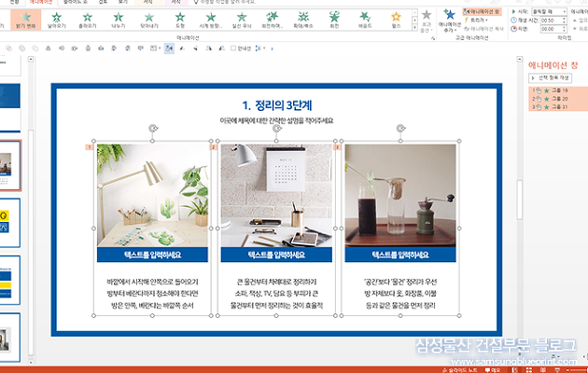Apply the 펄스 (Pulse) emphasis animation
Image resolution: width=588 pixels, height=373 pixels.
[x=396, y=20]
